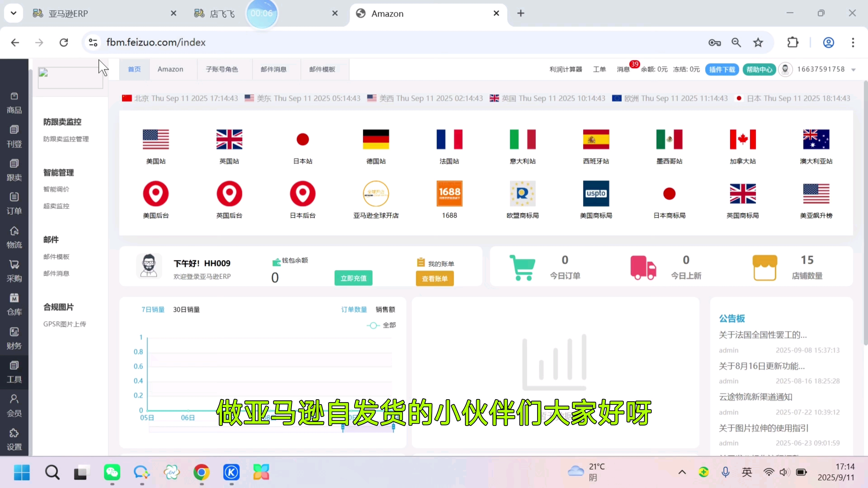Screen dimensions: 868x488
Task: Open 防跟卖监控管理 in side menu
Action: [x=66, y=139]
